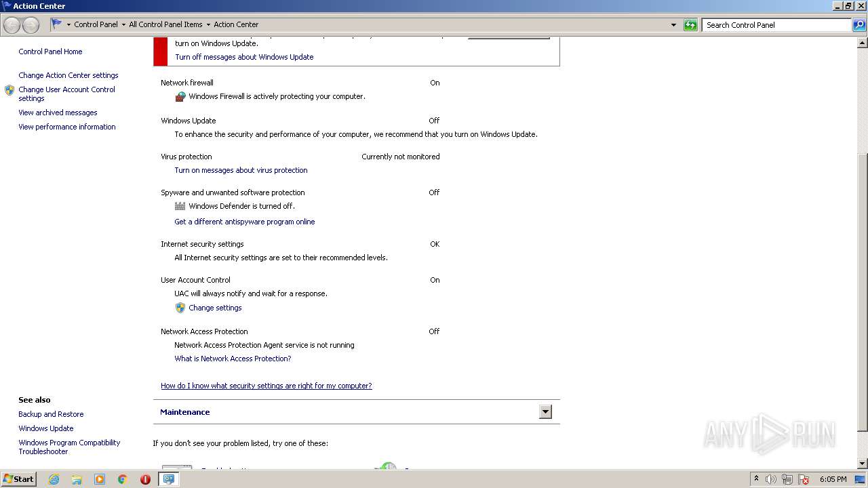Open Internet Explorer from the taskbar
This screenshot has width=868, height=488.
pyautogui.click(x=54, y=479)
